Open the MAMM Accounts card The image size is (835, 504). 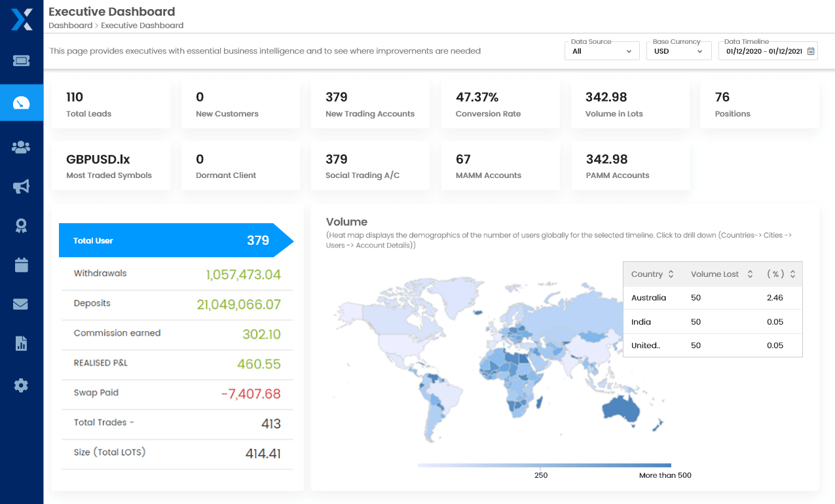tap(500, 166)
